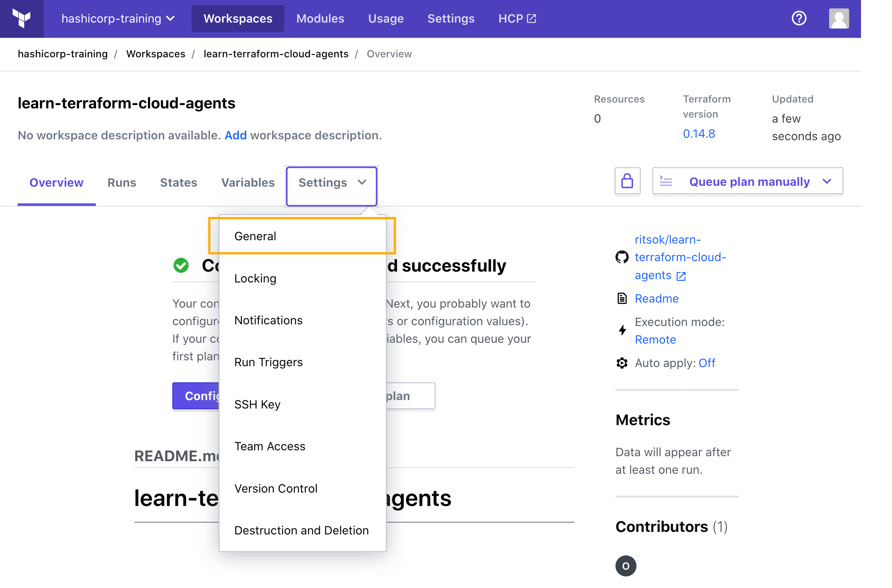Open the Queue plan manually dropdown
This screenshot has width=892, height=588.
[x=747, y=181]
